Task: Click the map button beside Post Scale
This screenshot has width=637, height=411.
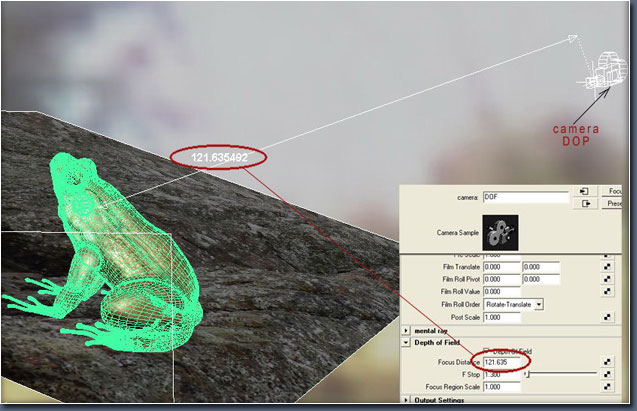Action: click(606, 317)
